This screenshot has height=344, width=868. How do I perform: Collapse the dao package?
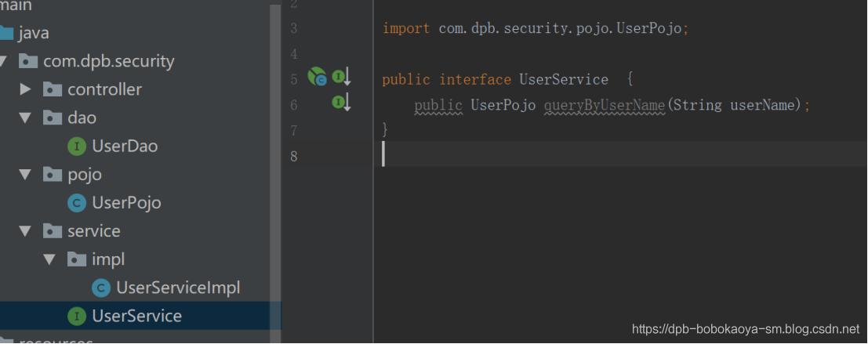(x=25, y=118)
